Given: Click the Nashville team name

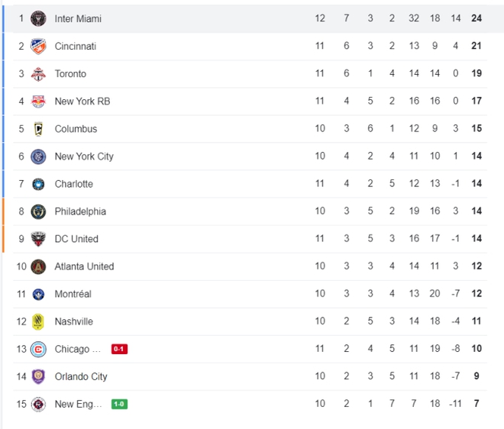Looking at the screenshot, I should tap(74, 321).
